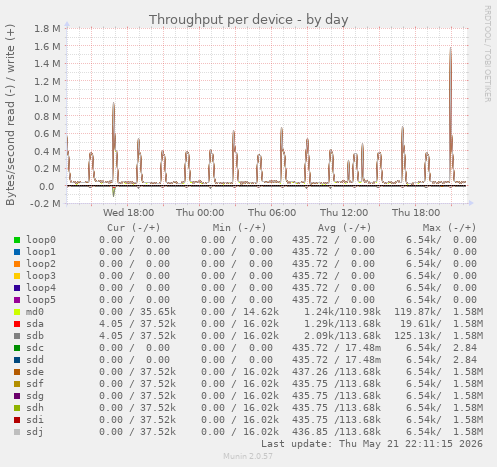The height and width of the screenshot is (467, 497).
Task: Click sdc max write value 2.84
Action: pos(465,348)
